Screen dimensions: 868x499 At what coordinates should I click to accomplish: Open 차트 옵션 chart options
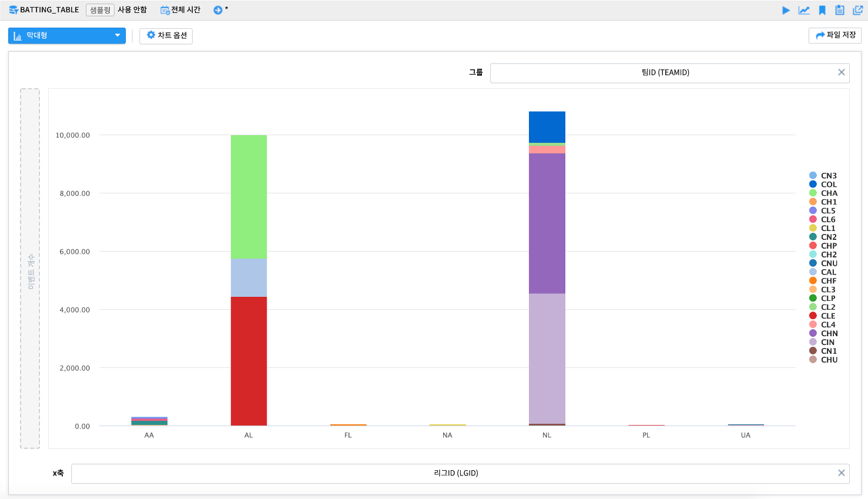pyautogui.click(x=166, y=36)
